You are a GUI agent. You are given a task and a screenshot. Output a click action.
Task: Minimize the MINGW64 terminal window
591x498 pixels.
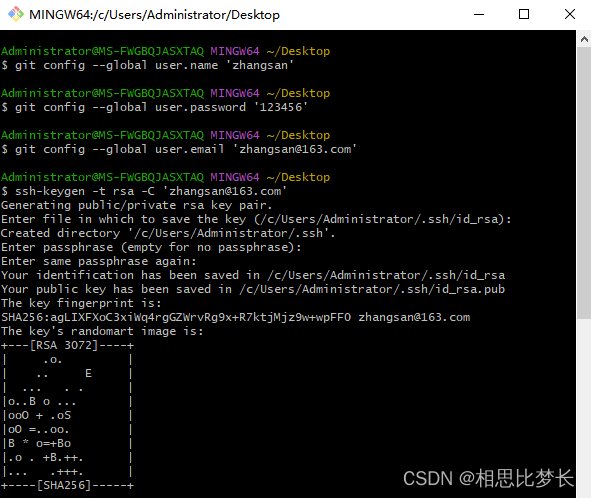[x=479, y=14]
